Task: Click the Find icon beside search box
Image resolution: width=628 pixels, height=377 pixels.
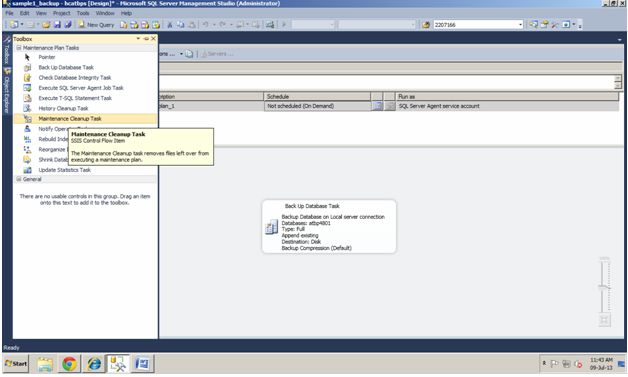Action: click(x=426, y=25)
